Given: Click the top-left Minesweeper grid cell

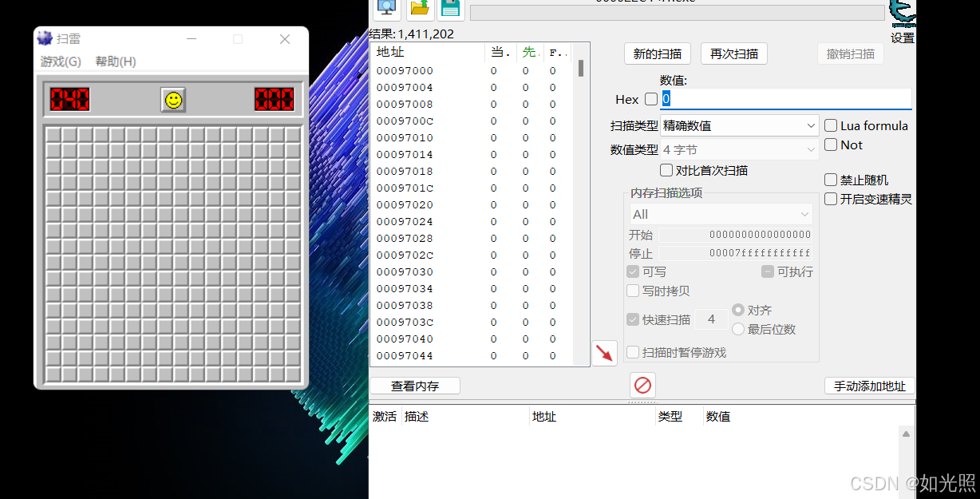Looking at the screenshot, I should click(53, 135).
